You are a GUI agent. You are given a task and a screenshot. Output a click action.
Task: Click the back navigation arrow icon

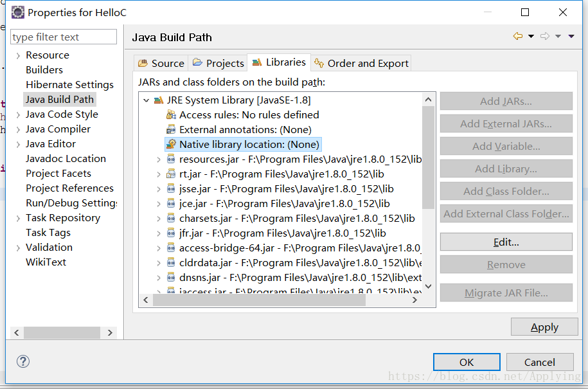coord(518,36)
